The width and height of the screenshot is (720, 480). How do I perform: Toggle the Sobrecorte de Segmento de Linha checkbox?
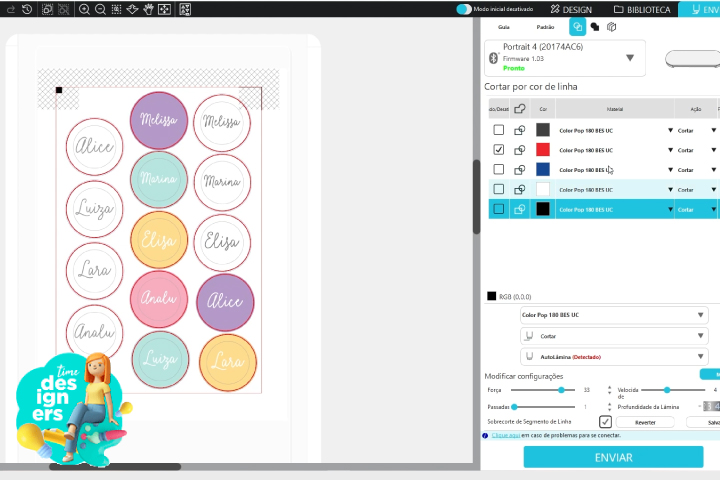tap(605, 422)
